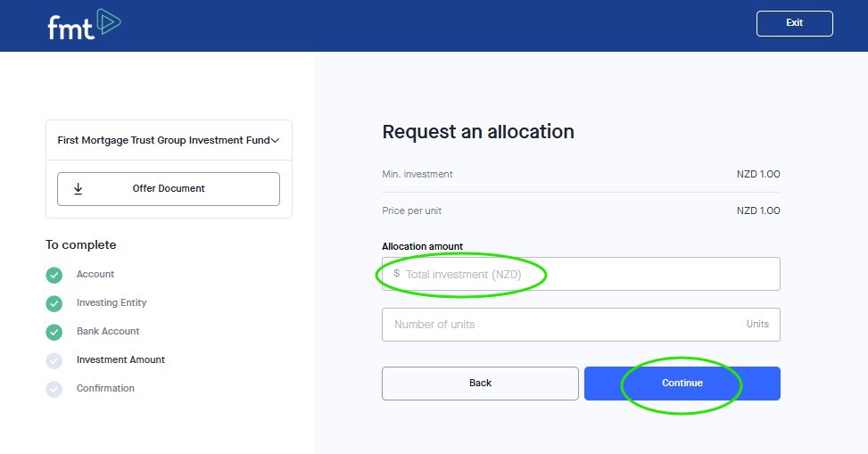This screenshot has height=454, width=868.
Task: Select the Bank Account step
Action: point(108,331)
